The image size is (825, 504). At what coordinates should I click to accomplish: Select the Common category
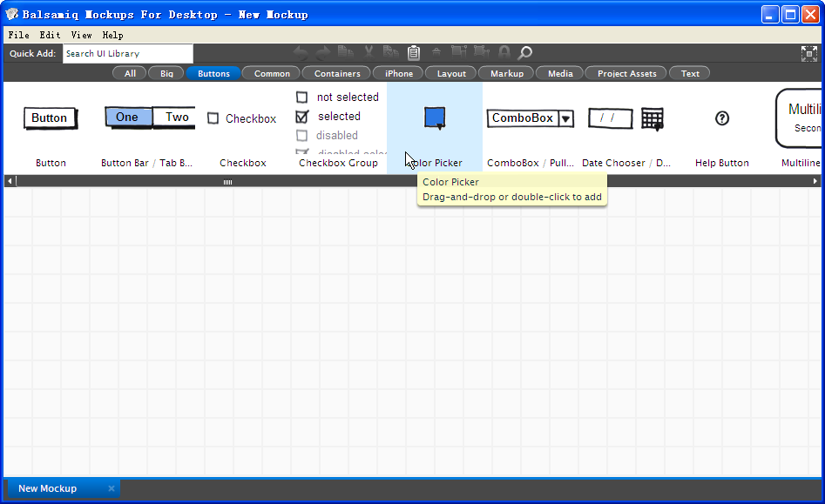(x=272, y=73)
